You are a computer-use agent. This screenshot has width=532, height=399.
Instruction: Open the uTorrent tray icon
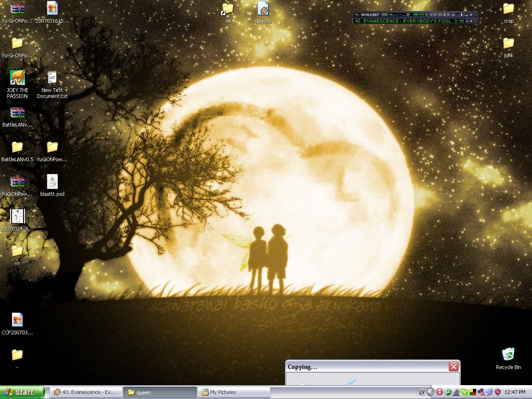click(x=448, y=392)
